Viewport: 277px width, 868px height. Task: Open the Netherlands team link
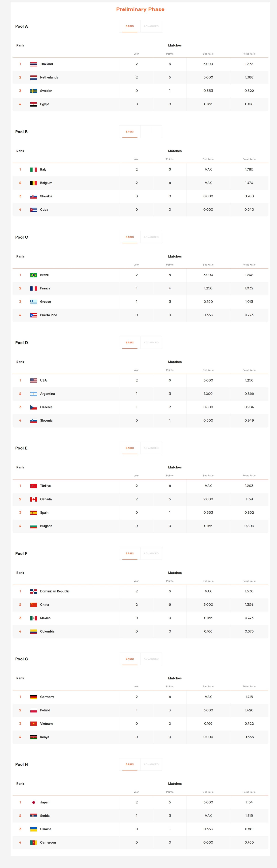click(49, 77)
